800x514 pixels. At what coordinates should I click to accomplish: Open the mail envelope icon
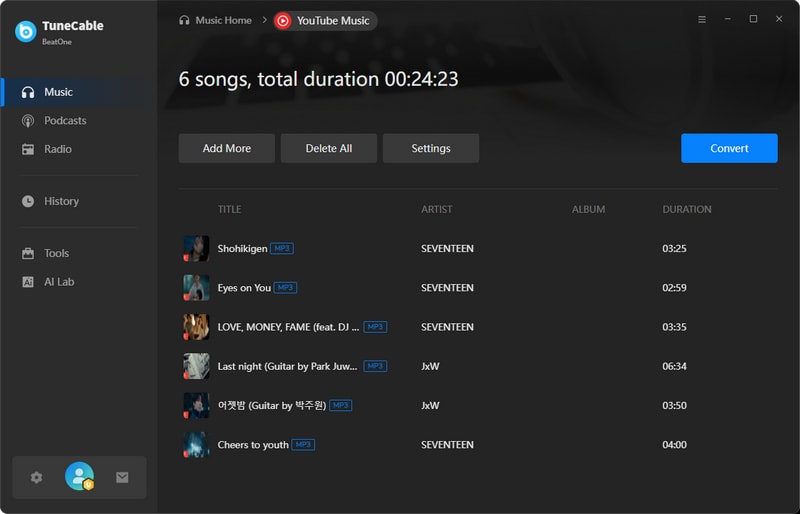(122, 477)
